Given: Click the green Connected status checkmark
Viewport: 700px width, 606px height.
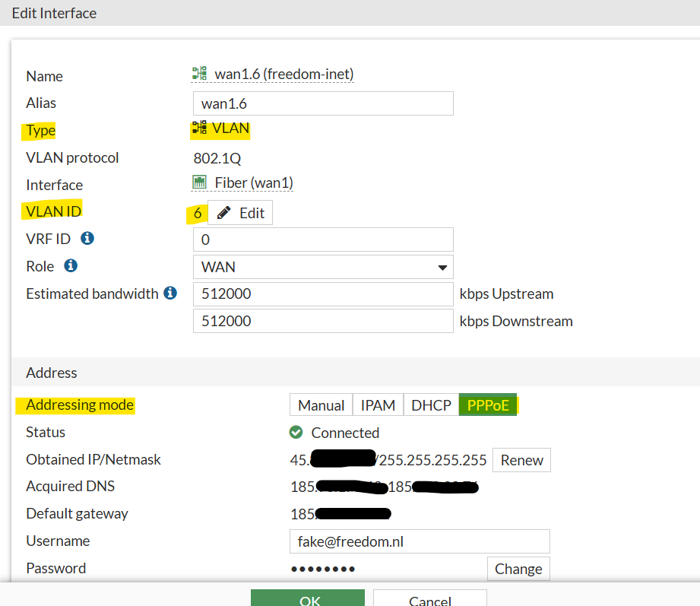Looking at the screenshot, I should click(296, 433).
